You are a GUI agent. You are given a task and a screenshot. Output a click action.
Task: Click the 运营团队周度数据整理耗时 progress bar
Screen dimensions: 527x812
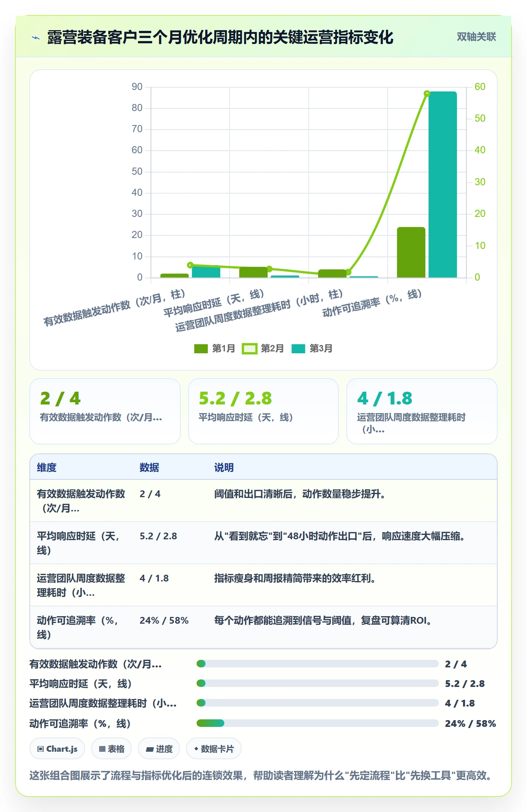(317, 703)
